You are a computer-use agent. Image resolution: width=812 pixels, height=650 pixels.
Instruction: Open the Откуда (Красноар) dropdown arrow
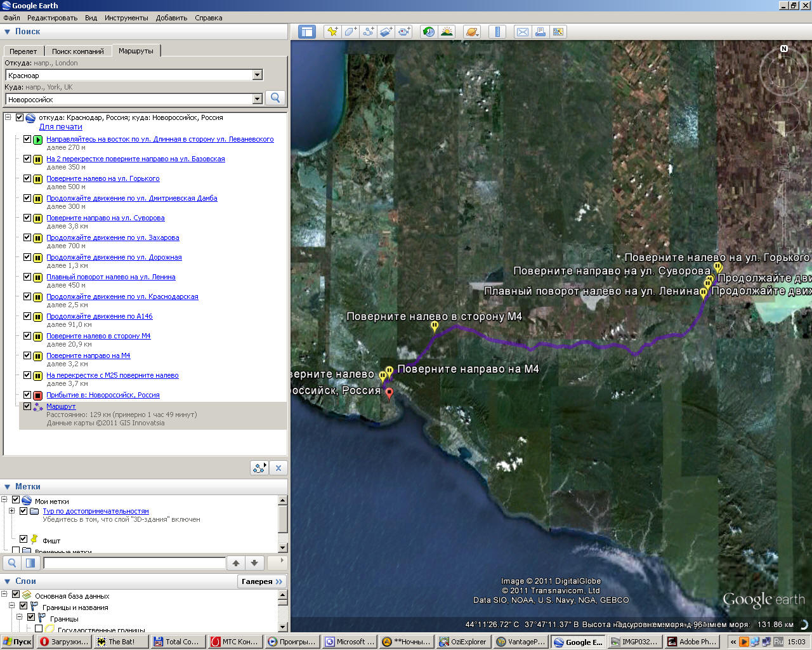pyautogui.click(x=257, y=75)
